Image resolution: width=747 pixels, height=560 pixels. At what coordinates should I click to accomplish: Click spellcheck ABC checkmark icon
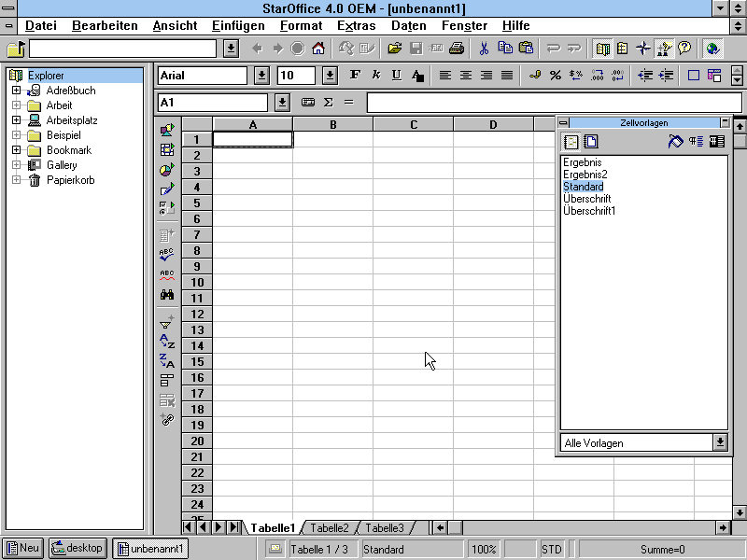(167, 255)
